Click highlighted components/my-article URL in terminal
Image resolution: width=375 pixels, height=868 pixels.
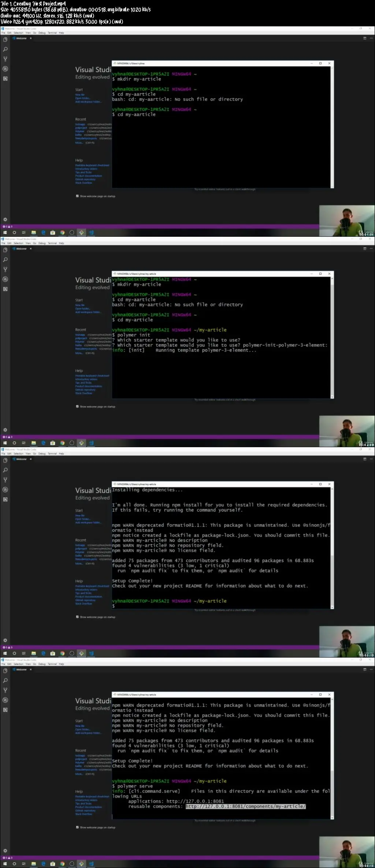click(245, 806)
